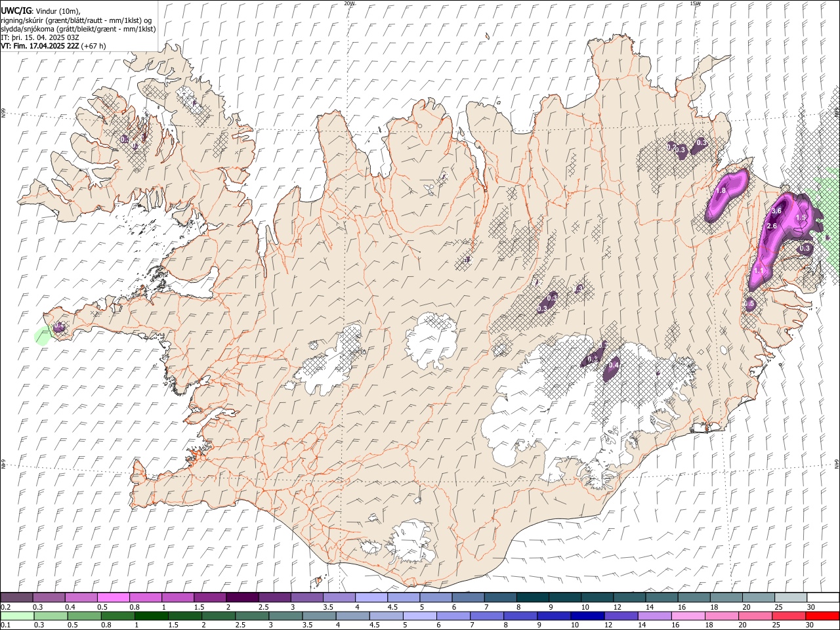Click lower legend swatch between 18 and 20

pos(721,616)
